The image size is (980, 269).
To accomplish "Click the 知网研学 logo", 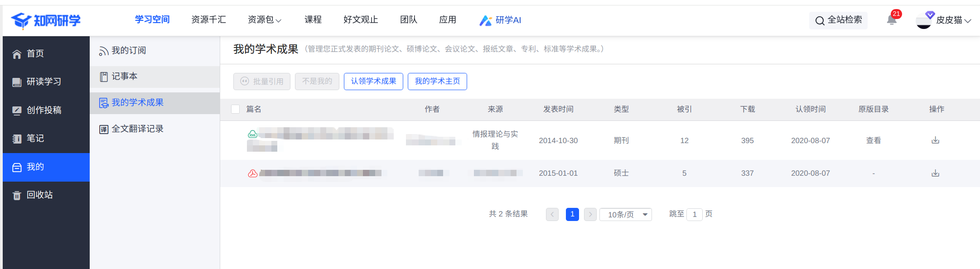I will [46, 20].
